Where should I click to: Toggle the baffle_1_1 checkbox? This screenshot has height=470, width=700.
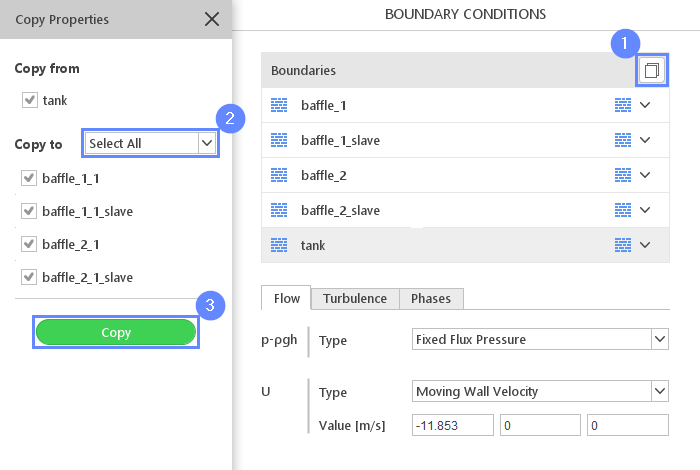(29, 178)
